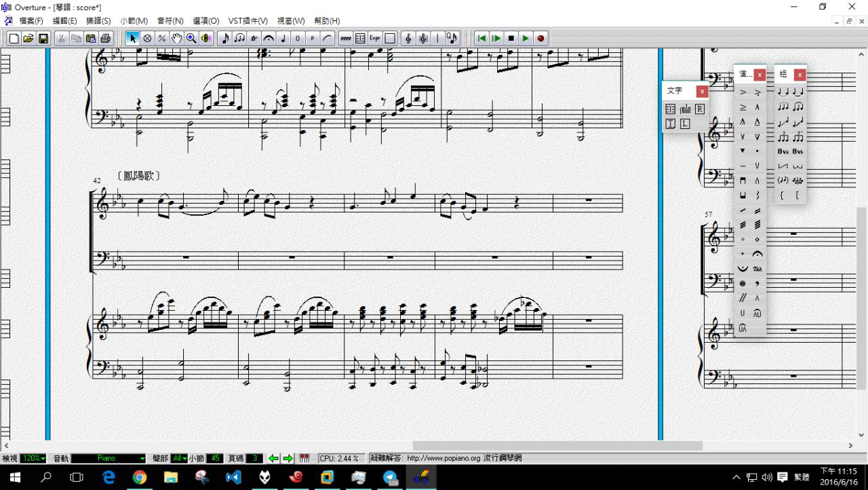This screenshot has height=490, width=868.
Task: Select the fermata symbol in articulation palette
Action: coord(757,254)
